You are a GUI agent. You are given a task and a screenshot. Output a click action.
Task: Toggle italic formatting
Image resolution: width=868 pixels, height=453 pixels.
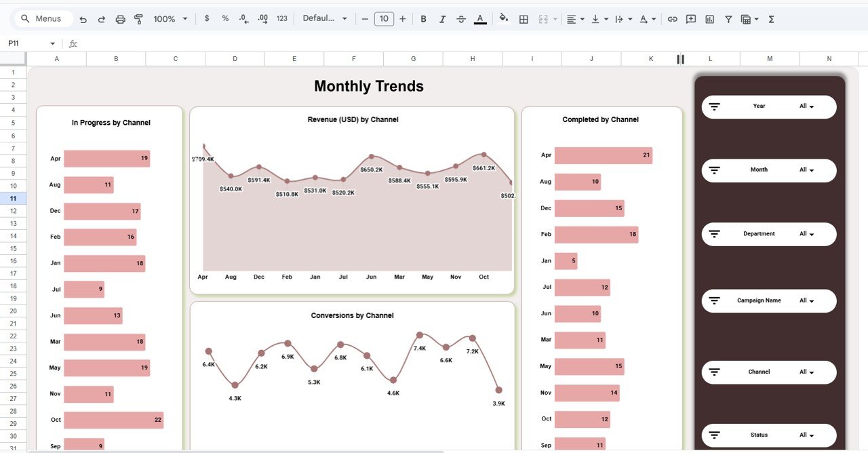click(442, 19)
